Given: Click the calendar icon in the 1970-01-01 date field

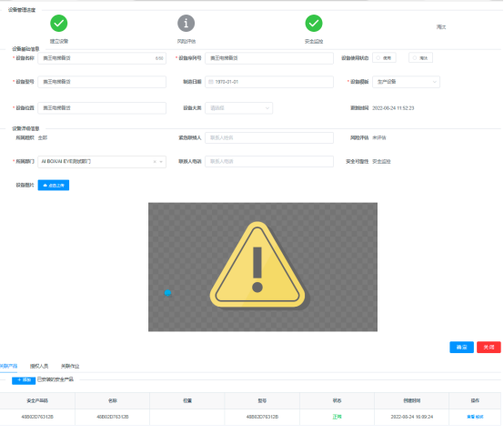Looking at the screenshot, I should tap(211, 82).
